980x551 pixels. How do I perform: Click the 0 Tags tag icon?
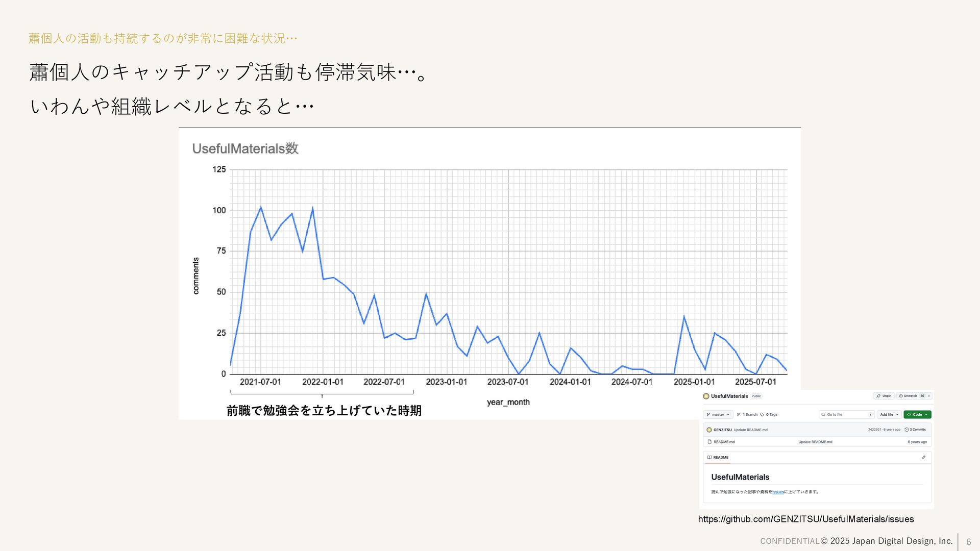tap(762, 415)
